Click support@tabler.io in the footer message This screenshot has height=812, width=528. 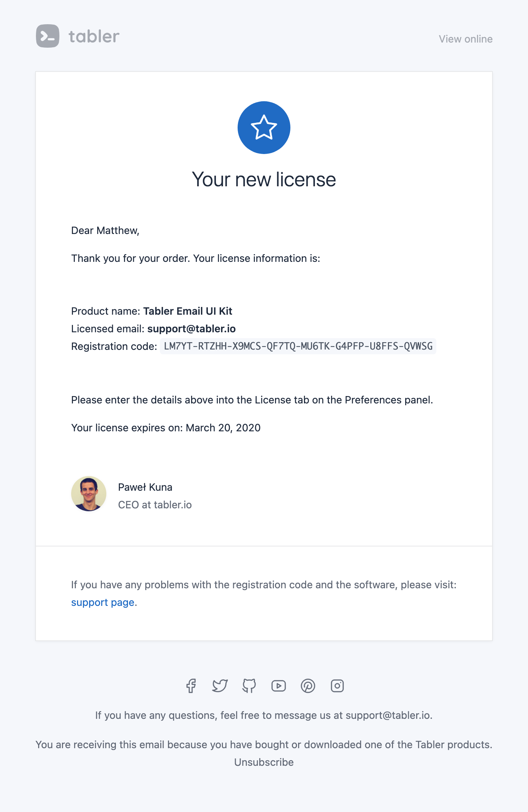click(388, 715)
